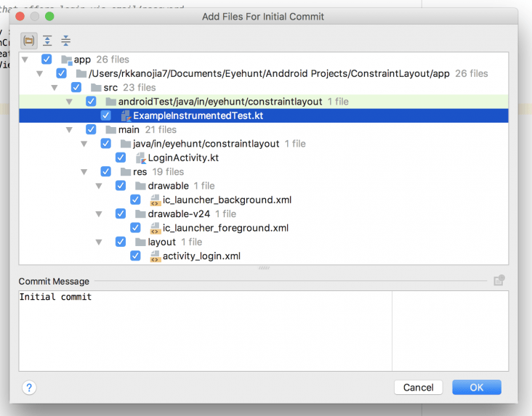Uncheck the drawable folder checkbox
532x416 pixels.
[x=121, y=185]
